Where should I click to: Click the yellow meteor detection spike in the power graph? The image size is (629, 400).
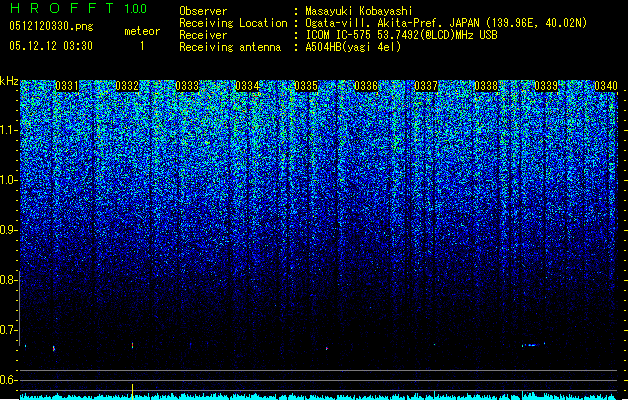pos(132,392)
